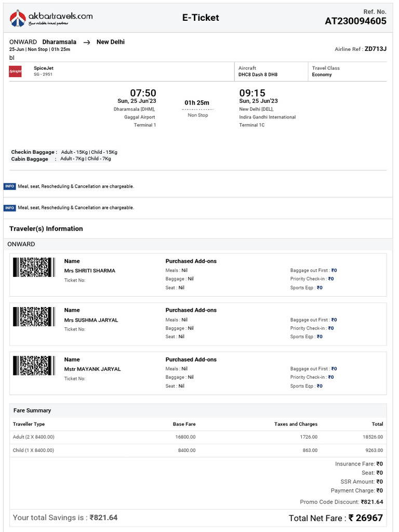
Task: Click Adult (2 X 8400.00) row label
Action: [x=34, y=437]
